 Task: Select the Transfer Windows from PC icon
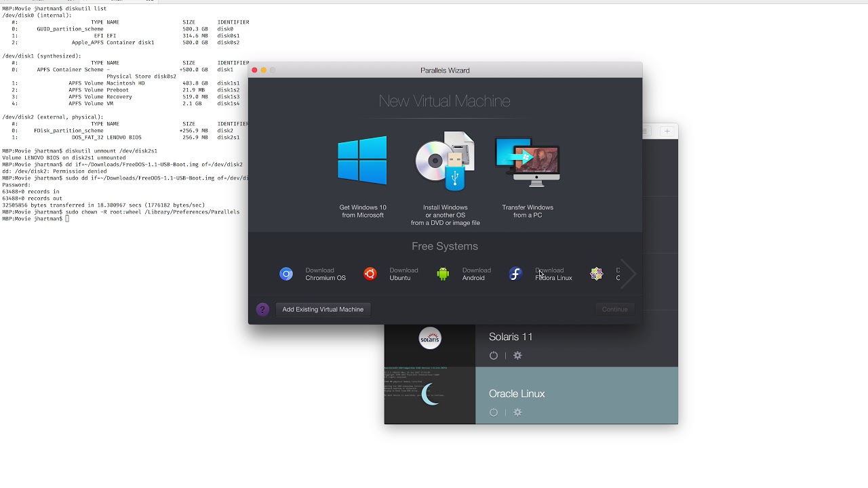528,162
